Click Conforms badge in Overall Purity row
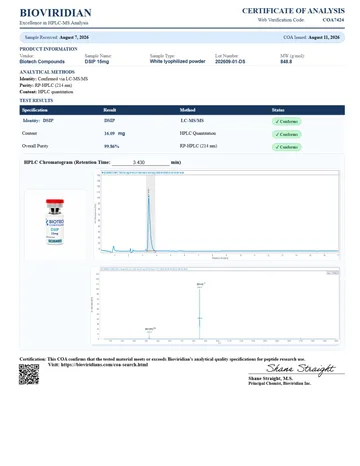The width and height of the screenshot is (360, 466). pos(287,147)
